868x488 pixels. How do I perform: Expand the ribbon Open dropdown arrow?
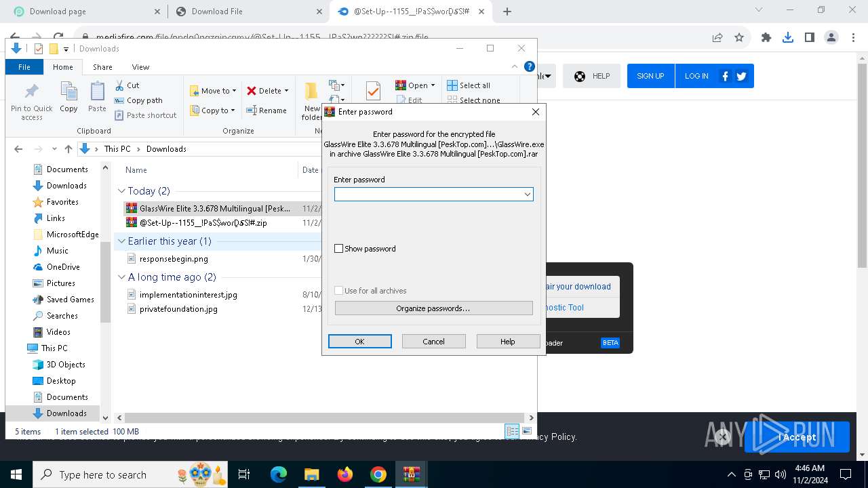click(433, 85)
